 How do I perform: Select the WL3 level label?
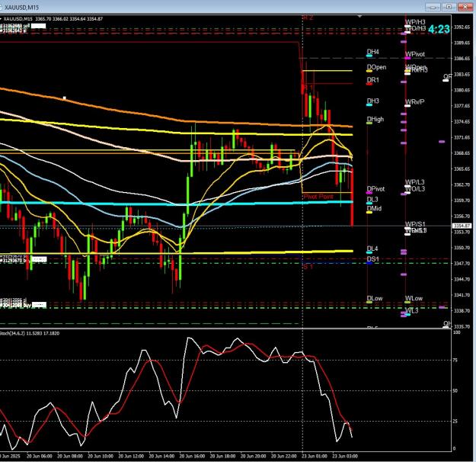coord(411,310)
